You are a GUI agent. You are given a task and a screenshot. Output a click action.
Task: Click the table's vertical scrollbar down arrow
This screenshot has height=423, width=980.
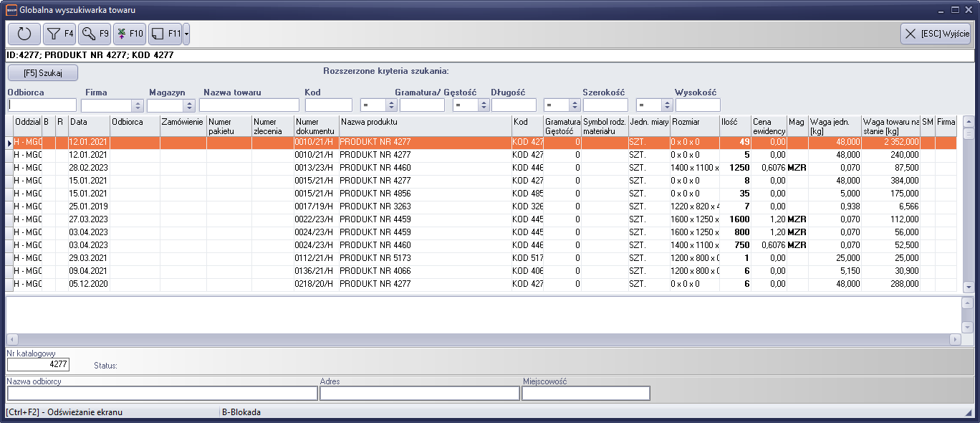(969, 286)
